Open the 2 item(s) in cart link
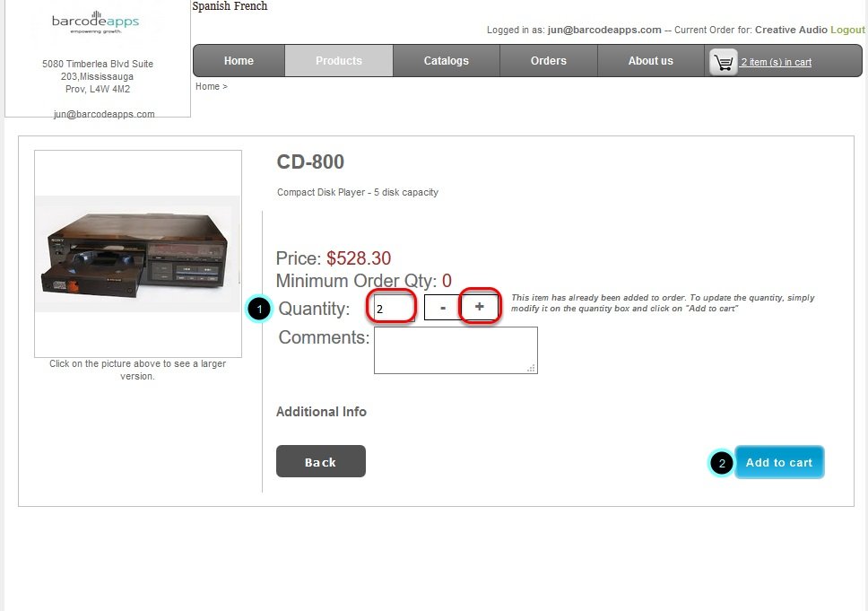The width and height of the screenshot is (868, 611). (x=777, y=62)
